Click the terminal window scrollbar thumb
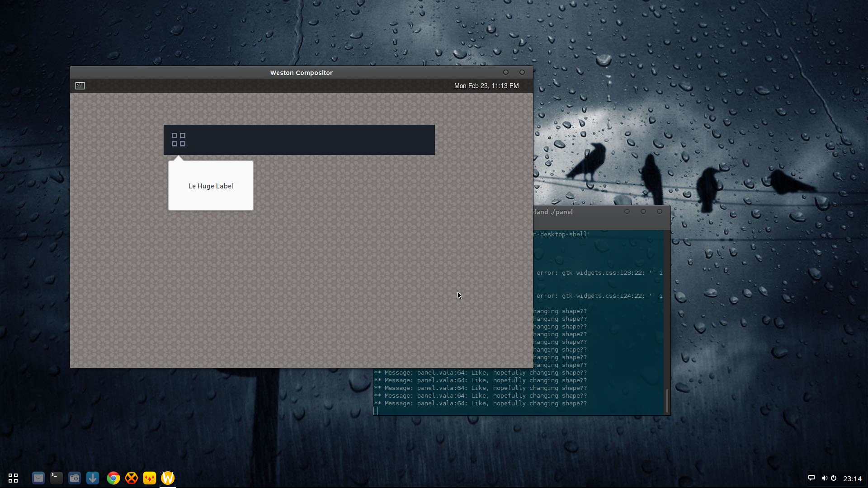Screen dimensions: 868x488 point(667,401)
